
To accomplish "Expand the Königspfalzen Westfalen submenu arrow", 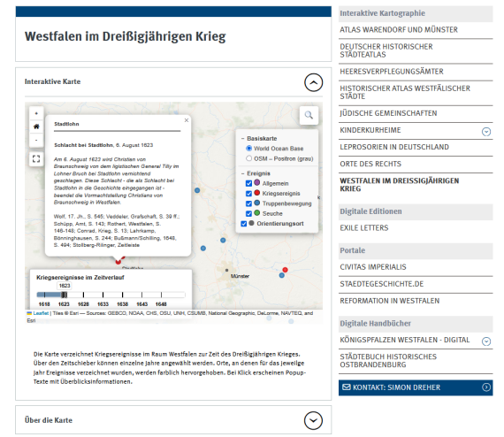I will pyautogui.click(x=486, y=341).
